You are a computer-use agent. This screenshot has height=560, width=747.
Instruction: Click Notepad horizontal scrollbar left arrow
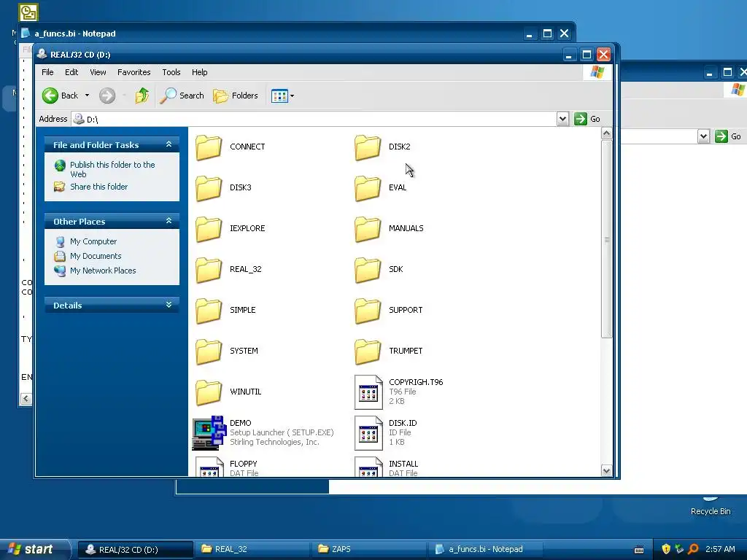(26, 399)
